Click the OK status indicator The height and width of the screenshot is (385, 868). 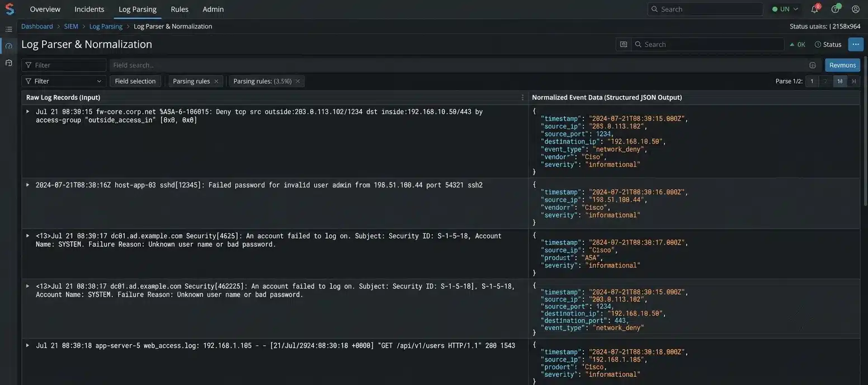[798, 44]
